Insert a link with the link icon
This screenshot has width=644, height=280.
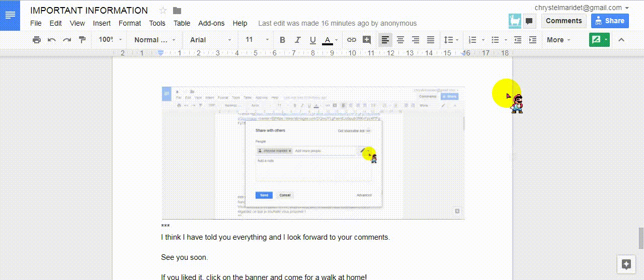point(352,40)
